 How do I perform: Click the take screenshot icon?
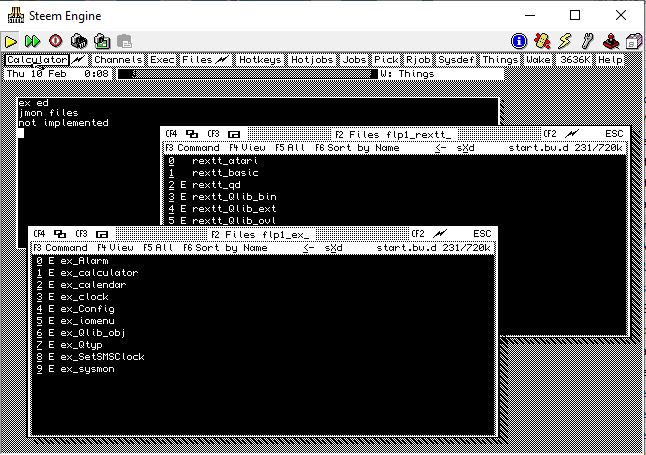102,41
